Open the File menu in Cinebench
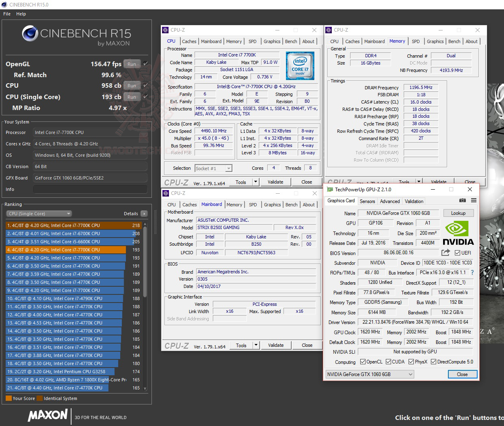 coord(7,14)
